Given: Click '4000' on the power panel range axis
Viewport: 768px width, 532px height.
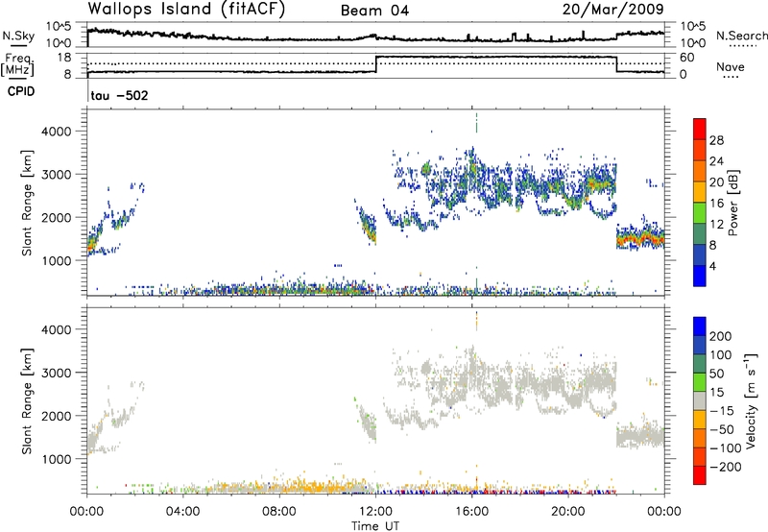Looking at the screenshot, I should tap(56, 132).
